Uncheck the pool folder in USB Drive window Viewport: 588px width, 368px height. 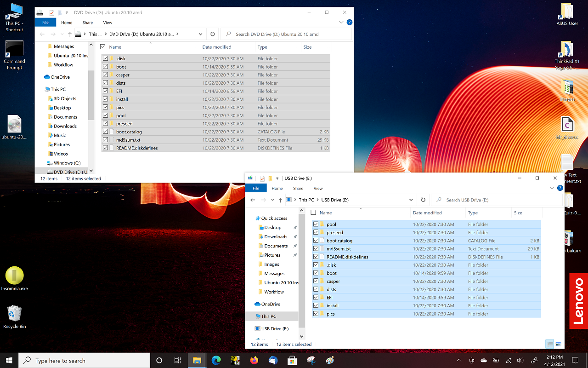(316, 224)
